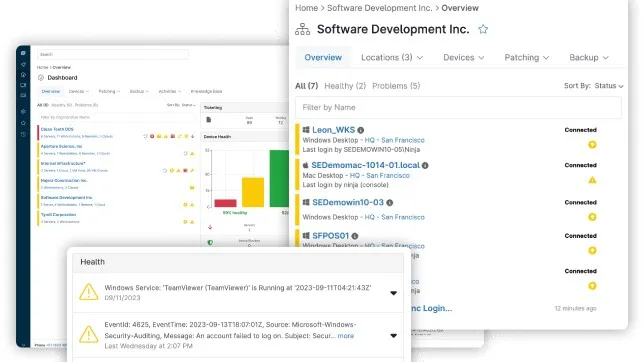Click warning triangle in SEDemomac-1014-01.local row
Screen dimensions: 644x362
click(x=592, y=180)
